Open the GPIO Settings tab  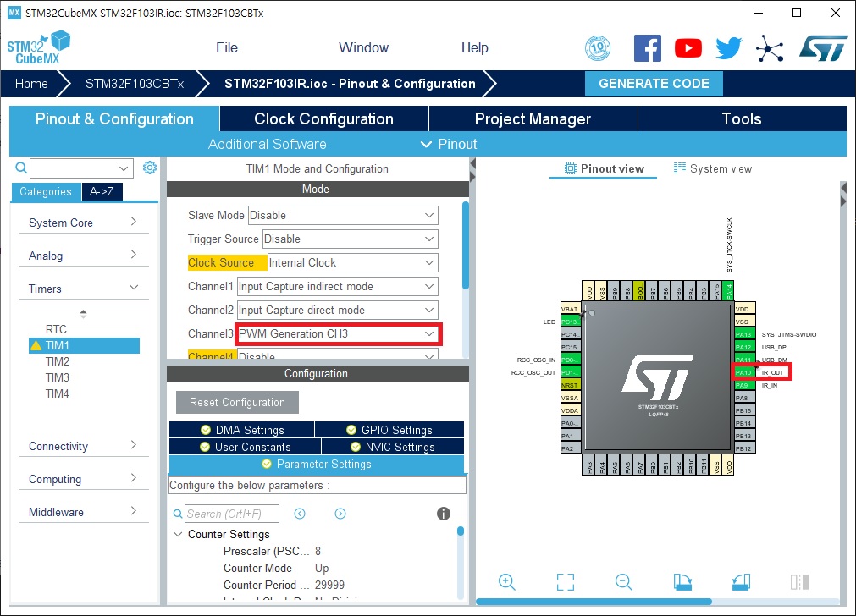pyautogui.click(x=389, y=430)
